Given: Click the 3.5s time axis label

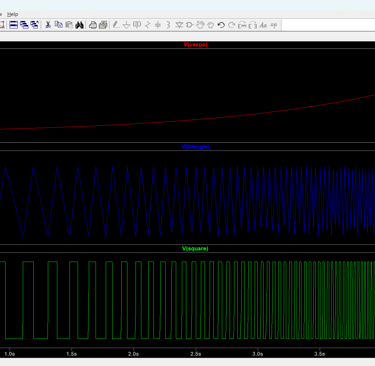Looking at the screenshot, I should (320, 354).
